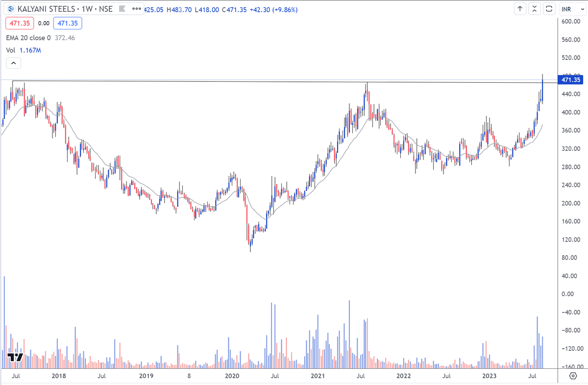Click the 600.00 price axis label
Image resolution: width=588 pixels, height=385 pixels.
[x=571, y=22]
